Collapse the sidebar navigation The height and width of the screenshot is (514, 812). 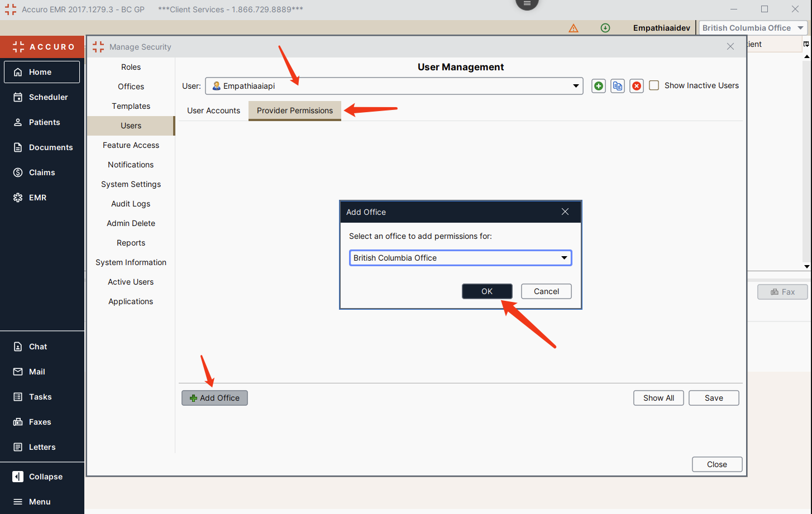coord(42,477)
